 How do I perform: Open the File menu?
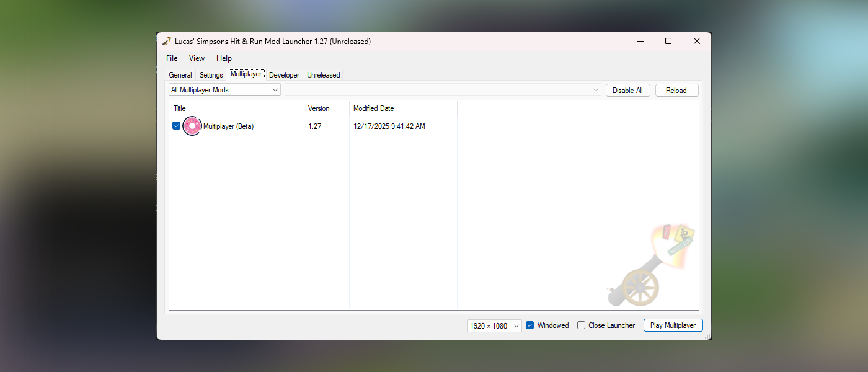click(171, 58)
